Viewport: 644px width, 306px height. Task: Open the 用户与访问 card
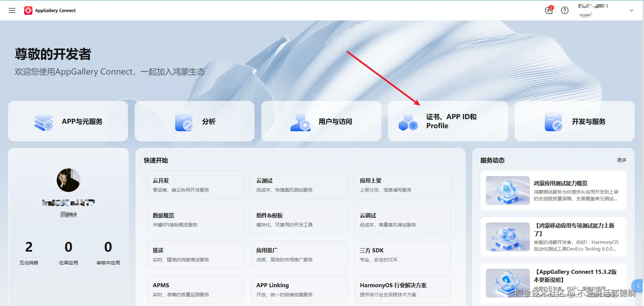click(x=321, y=121)
